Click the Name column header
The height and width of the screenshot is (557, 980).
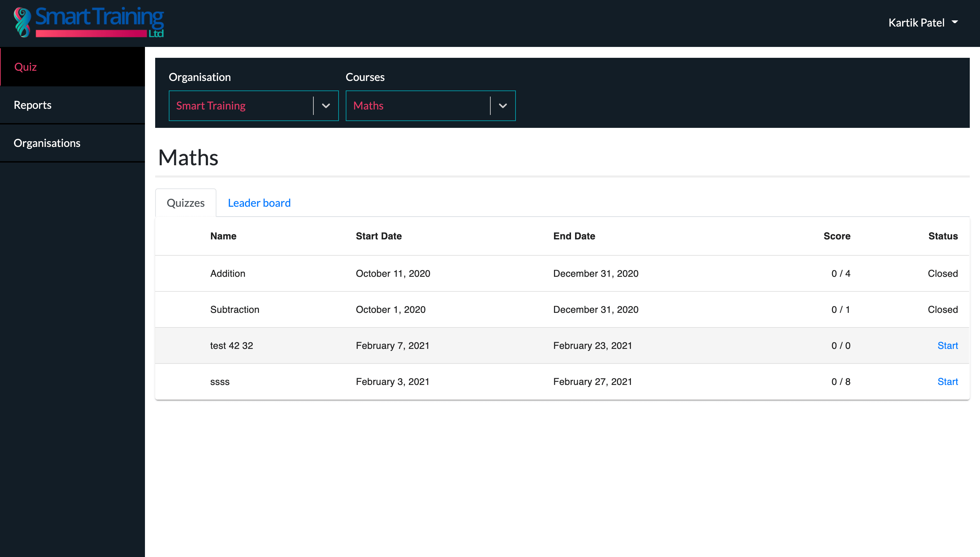[223, 236]
